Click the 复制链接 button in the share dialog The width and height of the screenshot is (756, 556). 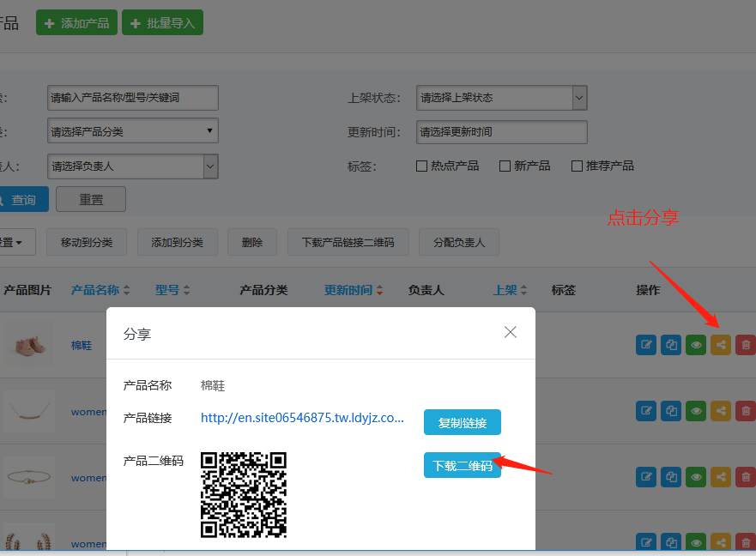pyautogui.click(x=462, y=422)
